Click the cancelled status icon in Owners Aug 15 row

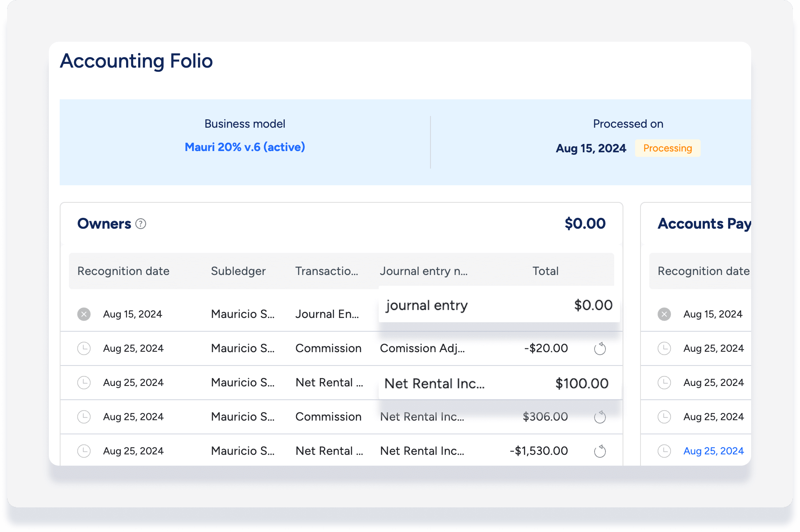(84, 314)
